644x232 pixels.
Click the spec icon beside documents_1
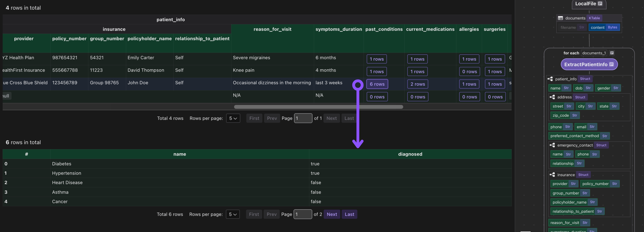point(612,53)
